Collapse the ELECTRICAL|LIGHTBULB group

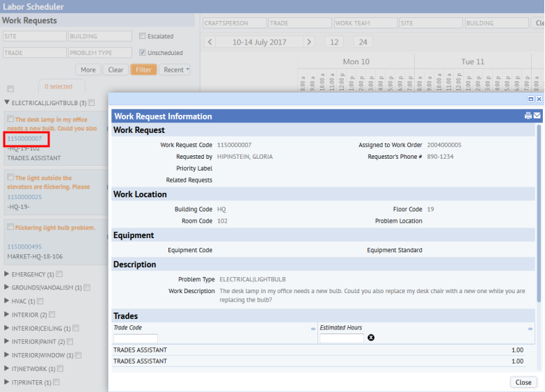tap(7, 102)
